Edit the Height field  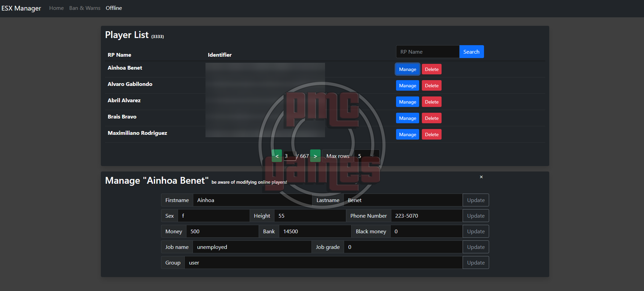[x=310, y=216]
